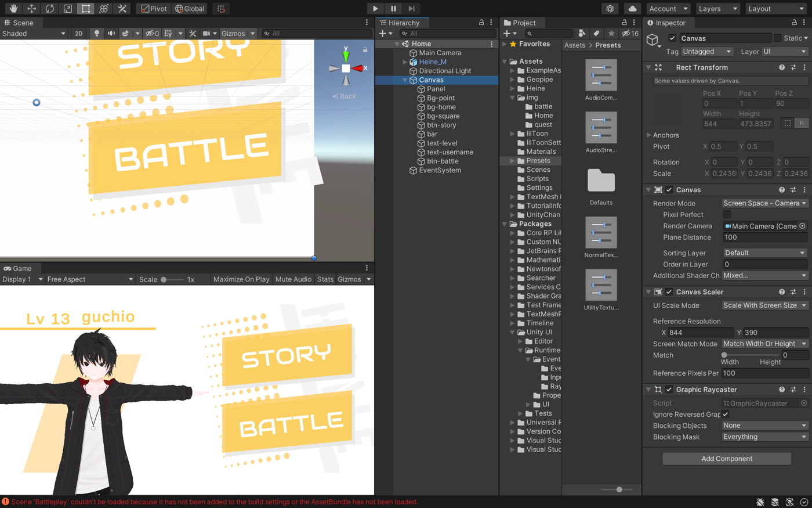
Task: Open the Render Mode dropdown
Action: pos(764,203)
